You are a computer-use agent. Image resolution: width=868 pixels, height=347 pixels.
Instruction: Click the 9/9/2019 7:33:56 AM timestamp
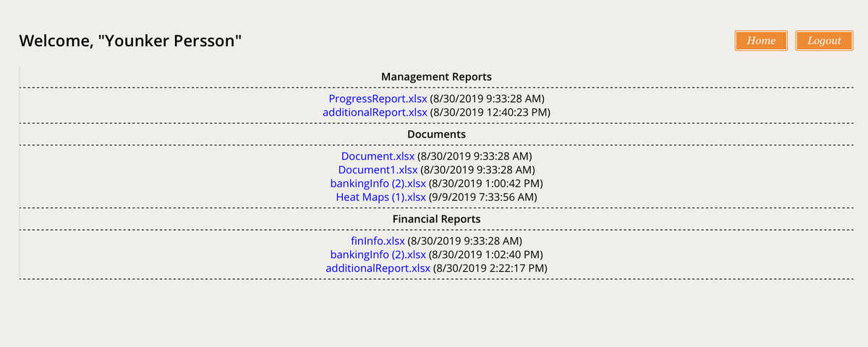pyautogui.click(x=485, y=197)
